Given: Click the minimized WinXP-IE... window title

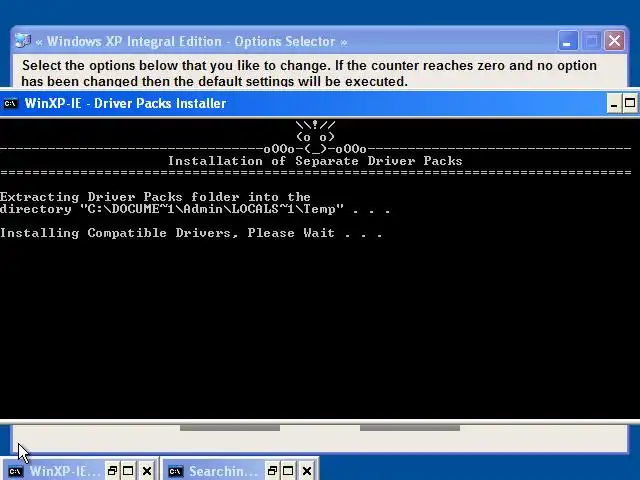Looking at the screenshot, I should (x=64, y=471).
